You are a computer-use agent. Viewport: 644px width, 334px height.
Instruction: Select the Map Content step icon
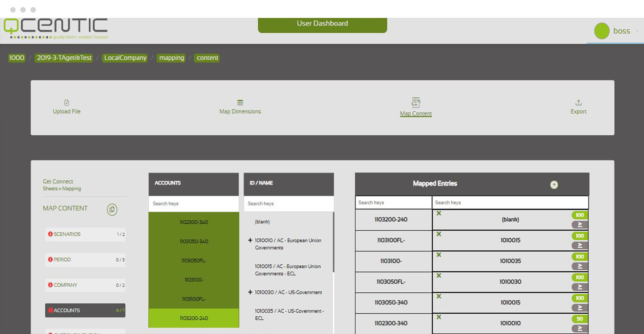coord(415,102)
